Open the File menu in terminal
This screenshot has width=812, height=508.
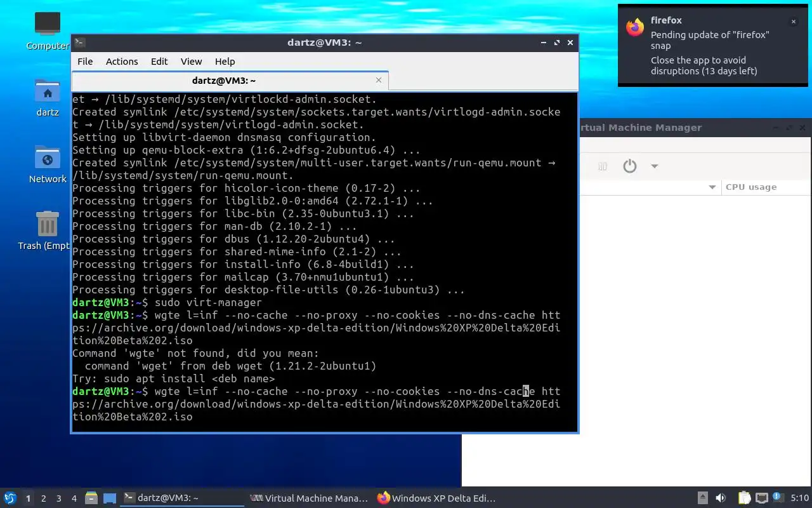click(x=85, y=62)
